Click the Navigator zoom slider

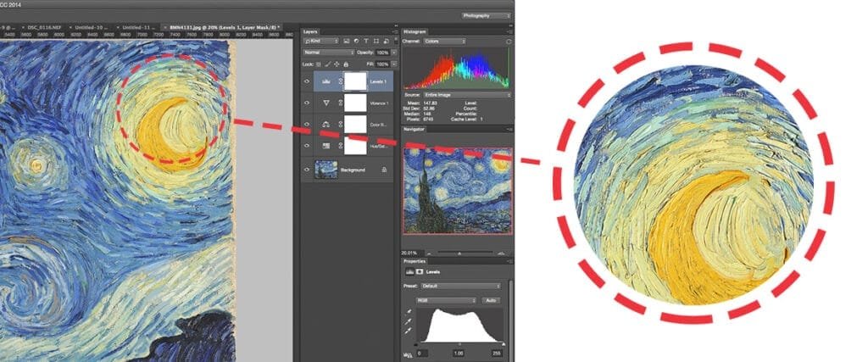[x=458, y=252]
